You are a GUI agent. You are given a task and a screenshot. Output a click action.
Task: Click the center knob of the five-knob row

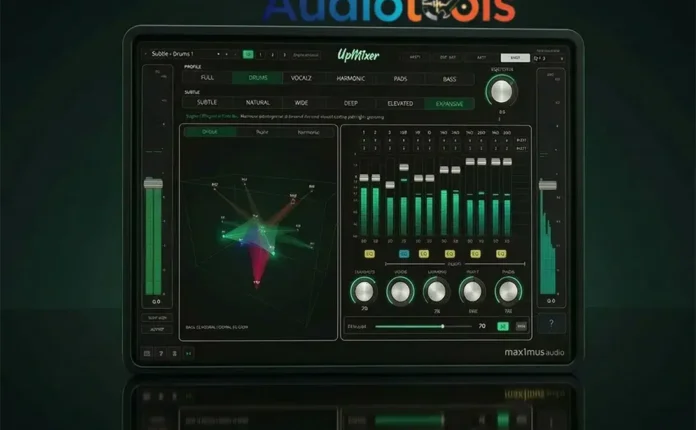pos(436,291)
